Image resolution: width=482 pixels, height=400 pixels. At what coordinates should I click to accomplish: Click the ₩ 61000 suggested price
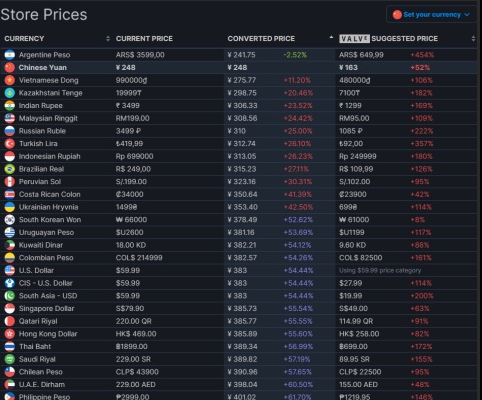[354, 219]
